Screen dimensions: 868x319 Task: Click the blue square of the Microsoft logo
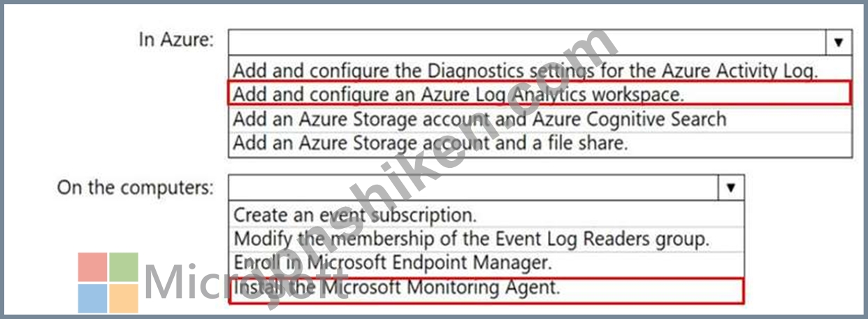(x=92, y=298)
